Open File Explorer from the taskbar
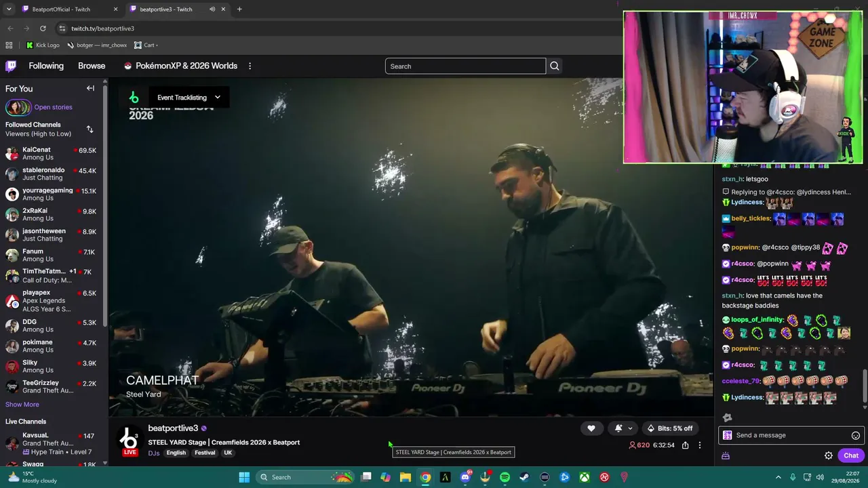The height and width of the screenshot is (488, 868). coord(406,477)
